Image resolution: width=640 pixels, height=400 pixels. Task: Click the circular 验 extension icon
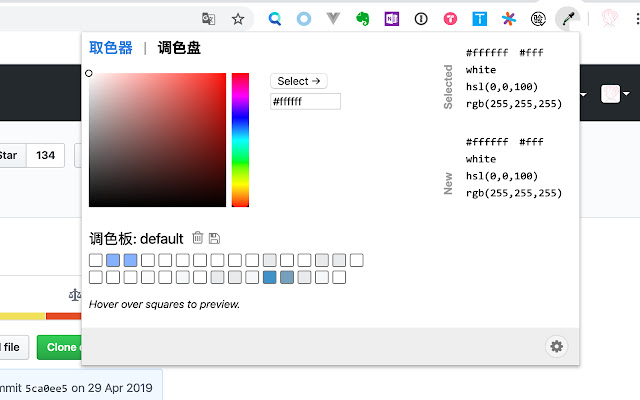coord(538,19)
